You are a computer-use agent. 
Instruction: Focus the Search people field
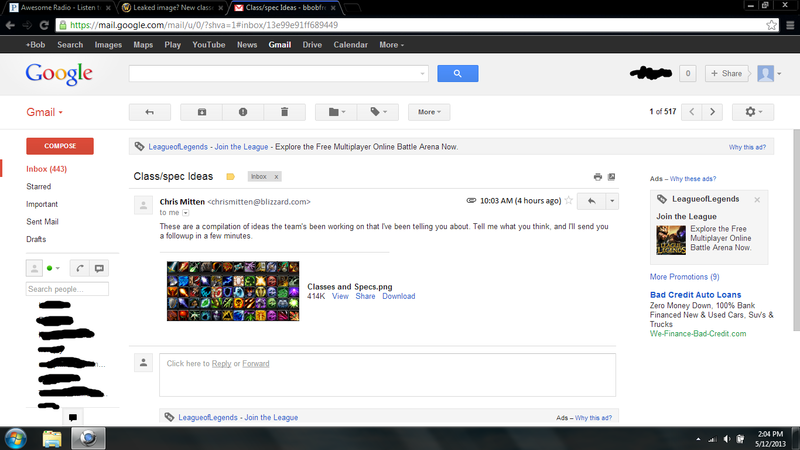67,289
